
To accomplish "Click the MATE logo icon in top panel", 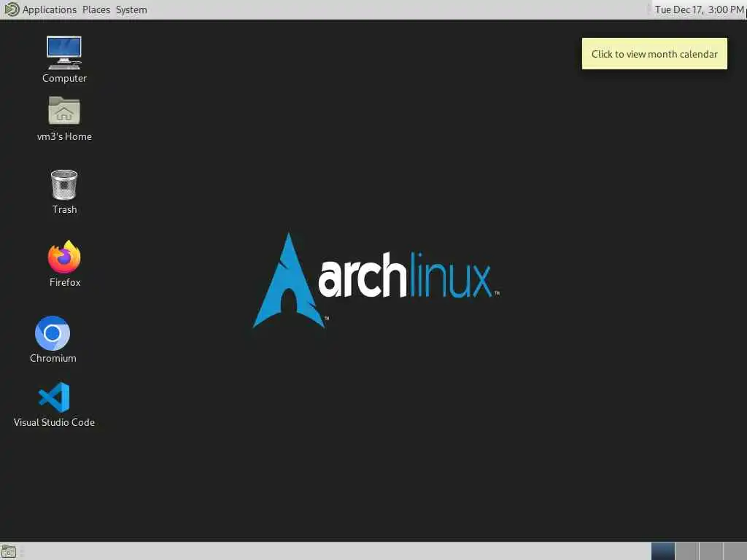I will click(11, 9).
